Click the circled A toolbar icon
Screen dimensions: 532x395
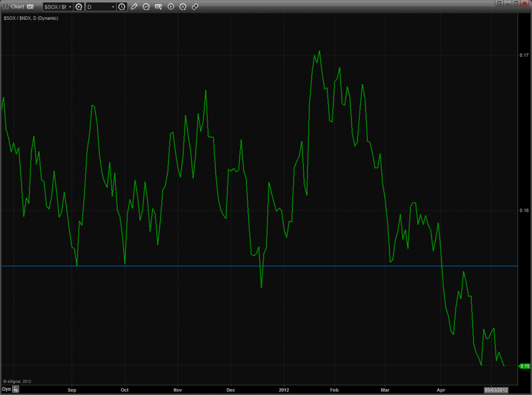[182, 7]
